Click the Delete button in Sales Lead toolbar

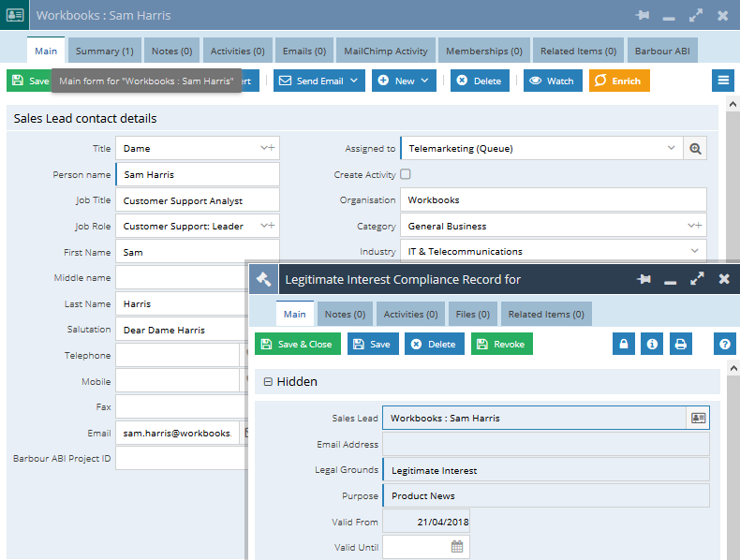tap(480, 81)
